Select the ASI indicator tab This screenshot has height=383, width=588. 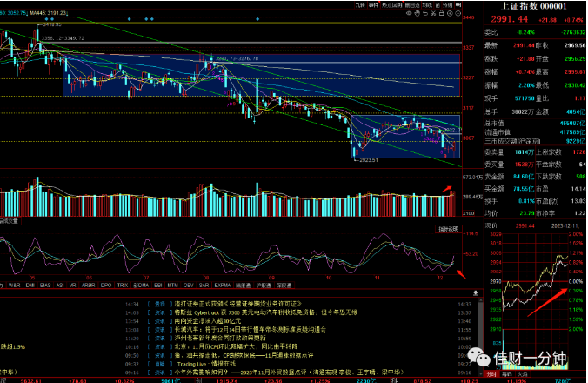pos(60,286)
